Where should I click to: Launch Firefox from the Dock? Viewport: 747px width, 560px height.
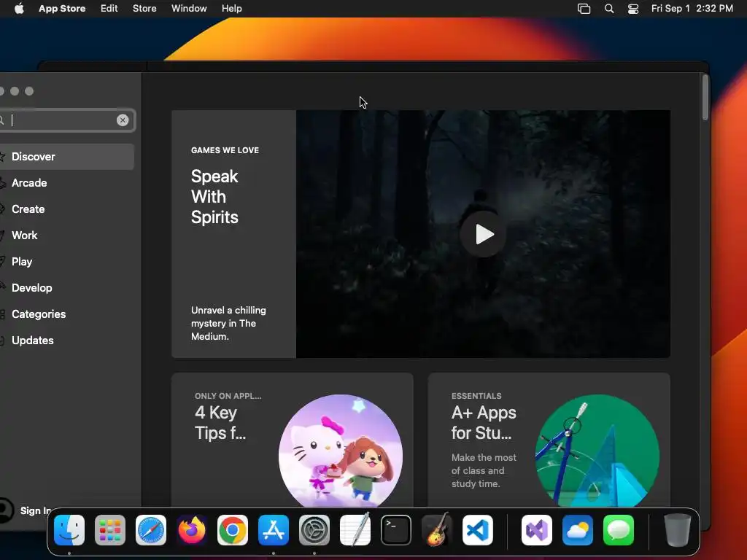[x=192, y=530]
